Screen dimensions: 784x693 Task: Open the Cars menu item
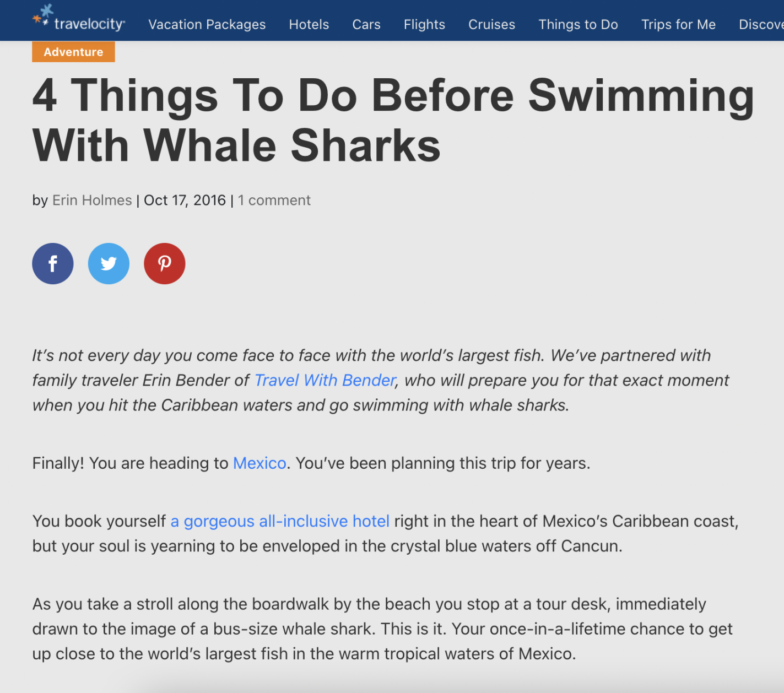click(x=366, y=25)
